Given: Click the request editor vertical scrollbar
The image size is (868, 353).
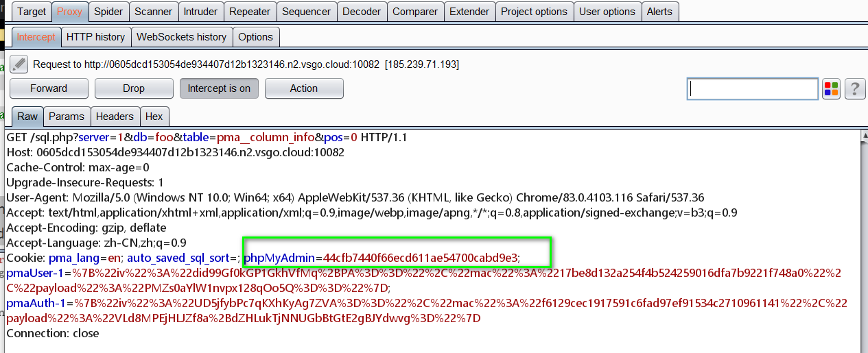Looking at the screenshot, I should [x=864, y=241].
